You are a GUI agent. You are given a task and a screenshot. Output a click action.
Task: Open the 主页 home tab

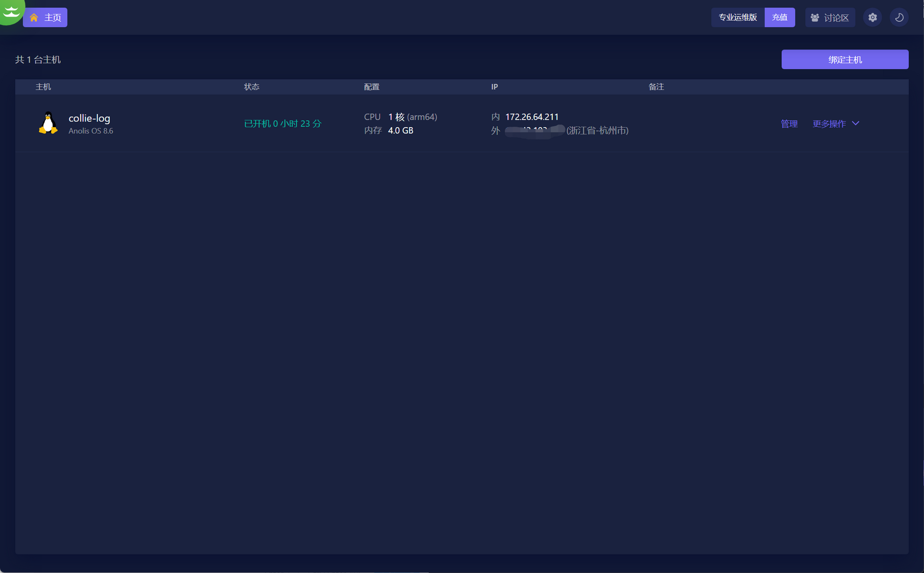(45, 18)
